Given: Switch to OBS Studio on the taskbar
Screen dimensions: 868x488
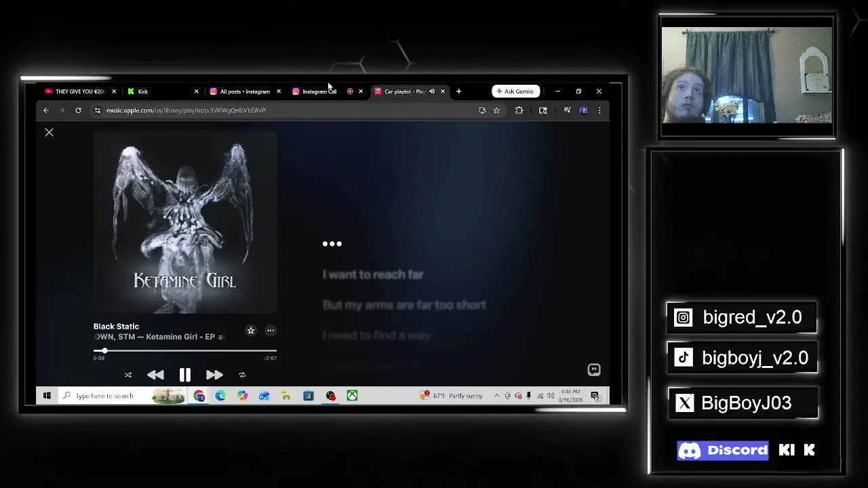Looking at the screenshot, I should coord(330,396).
